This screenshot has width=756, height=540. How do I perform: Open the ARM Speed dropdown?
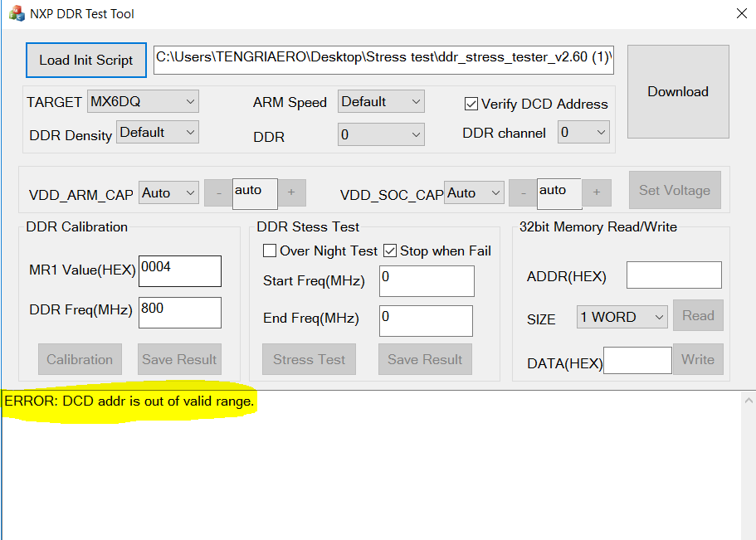coord(381,101)
